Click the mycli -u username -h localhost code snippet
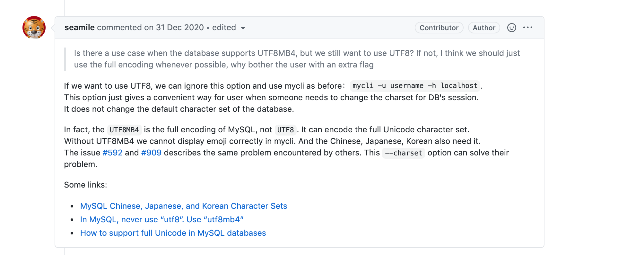Screen dimensions: 644x255 click(415, 86)
